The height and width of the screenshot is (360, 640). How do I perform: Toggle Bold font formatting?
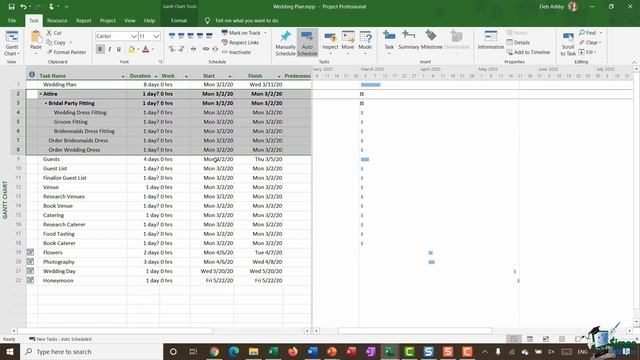[x=100, y=49]
